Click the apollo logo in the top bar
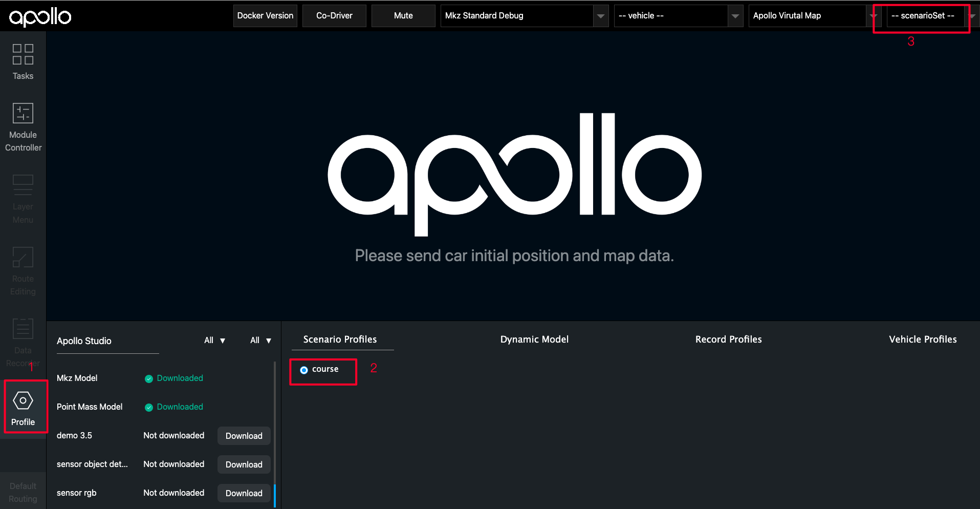Image resolution: width=980 pixels, height=509 pixels. 40,16
